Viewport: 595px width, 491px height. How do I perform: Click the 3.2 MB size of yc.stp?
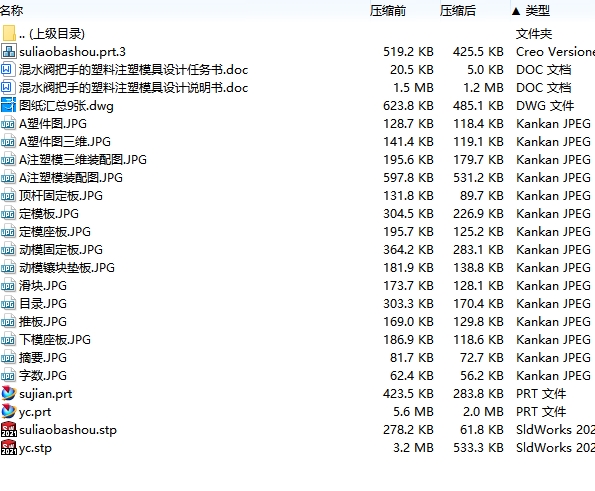coord(413,448)
